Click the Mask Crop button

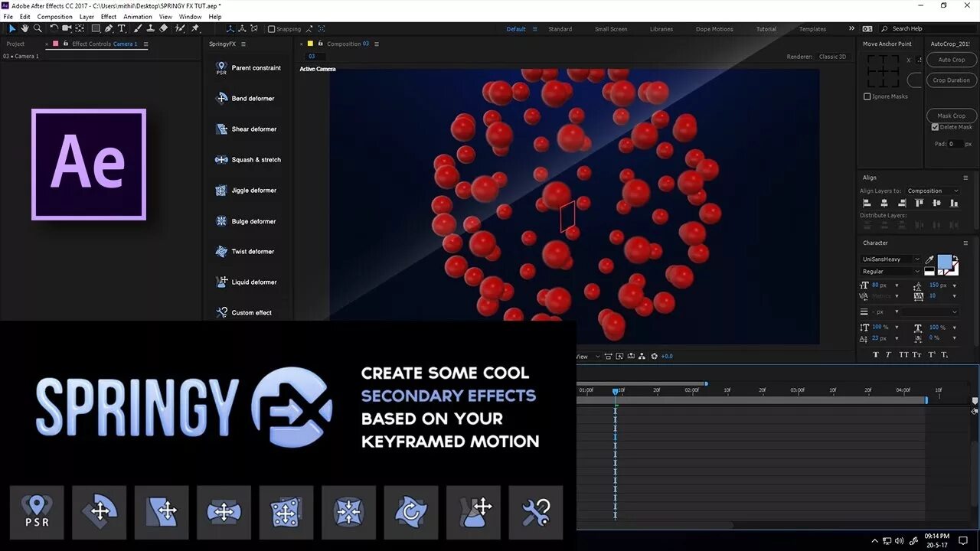pyautogui.click(x=952, y=116)
